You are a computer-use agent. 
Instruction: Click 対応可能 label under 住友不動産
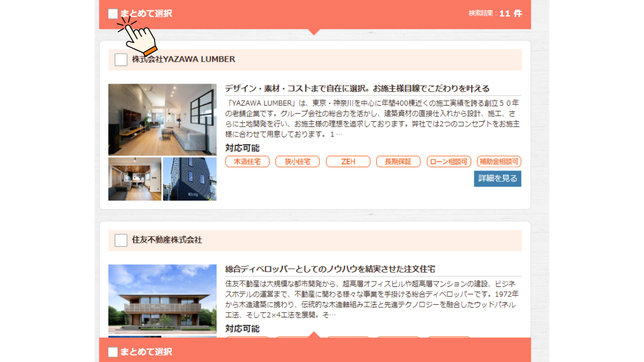click(242, 329)
